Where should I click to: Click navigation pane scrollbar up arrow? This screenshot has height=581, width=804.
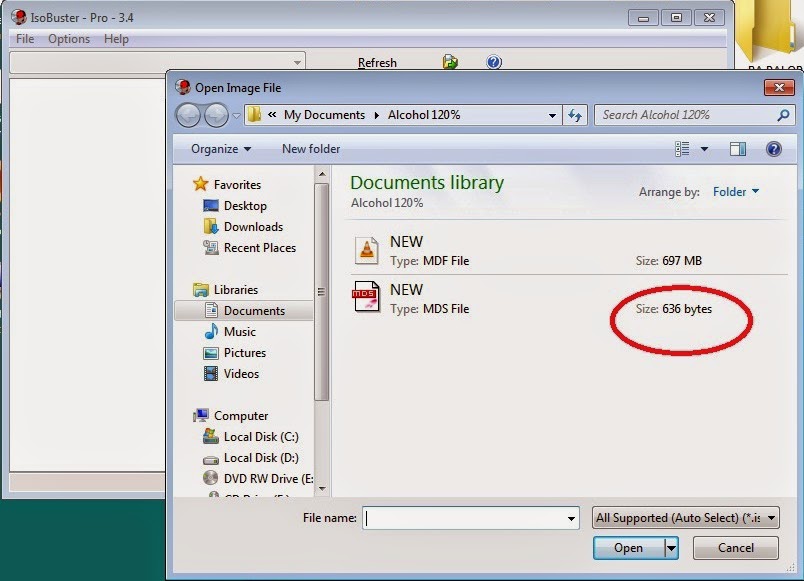pyautogui.click(x=322, y=174)
